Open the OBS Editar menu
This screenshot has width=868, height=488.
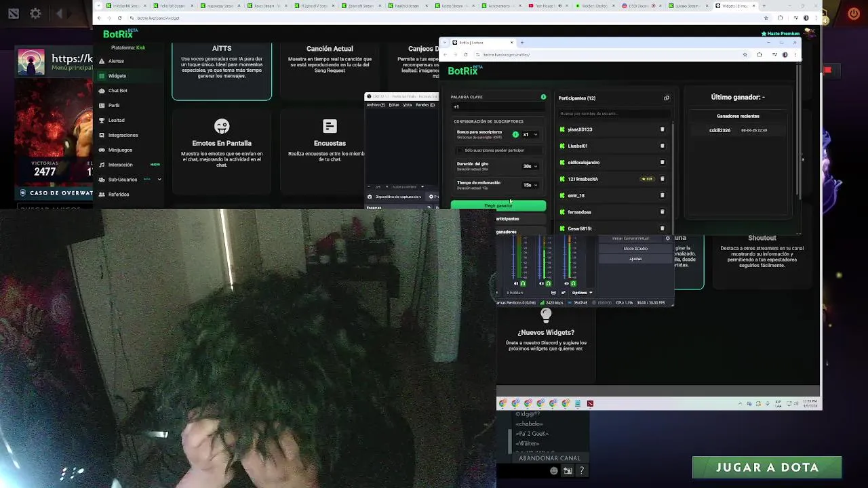click(394, 105)
